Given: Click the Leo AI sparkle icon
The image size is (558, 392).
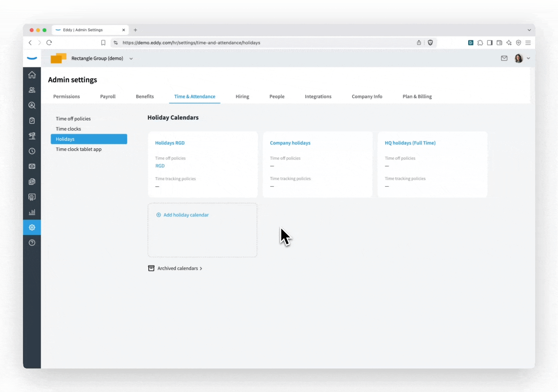Looking at the screenshot, I should point(509,43).
